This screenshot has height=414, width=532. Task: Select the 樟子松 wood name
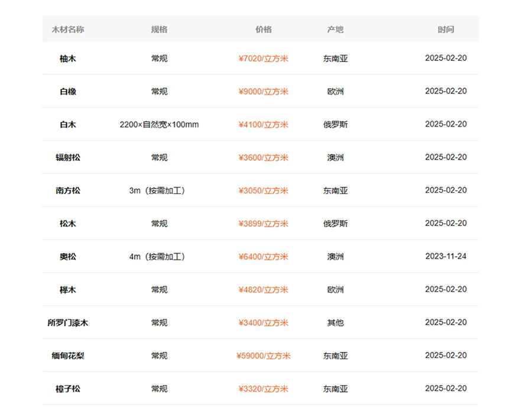(68, 389)
